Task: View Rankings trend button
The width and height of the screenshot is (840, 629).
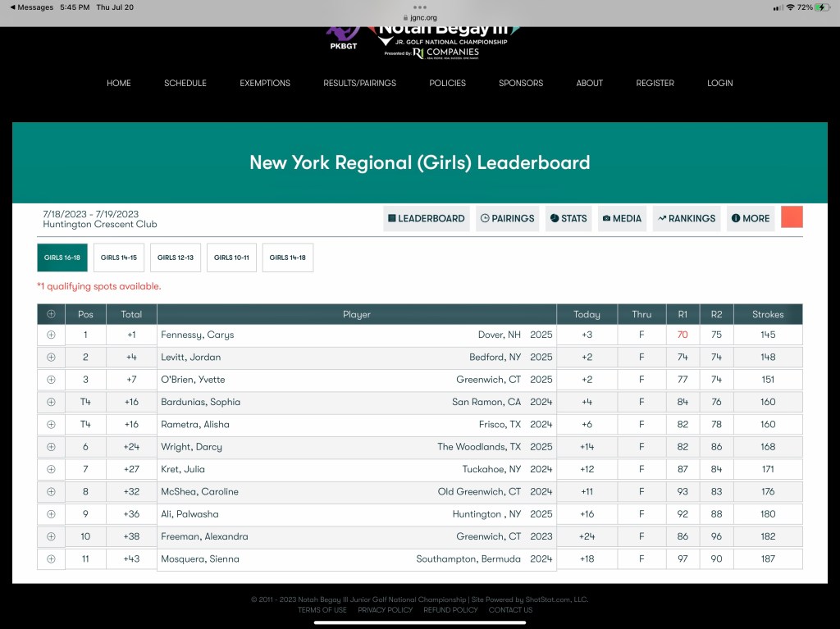Action: tap(686, 219)
